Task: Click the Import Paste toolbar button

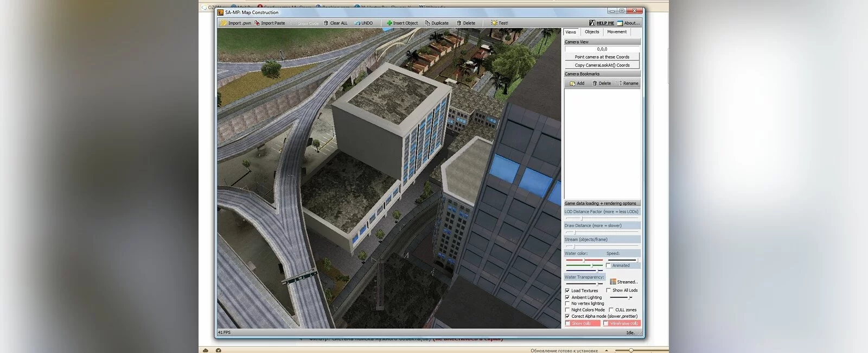Action: click(x=270, y=23)
